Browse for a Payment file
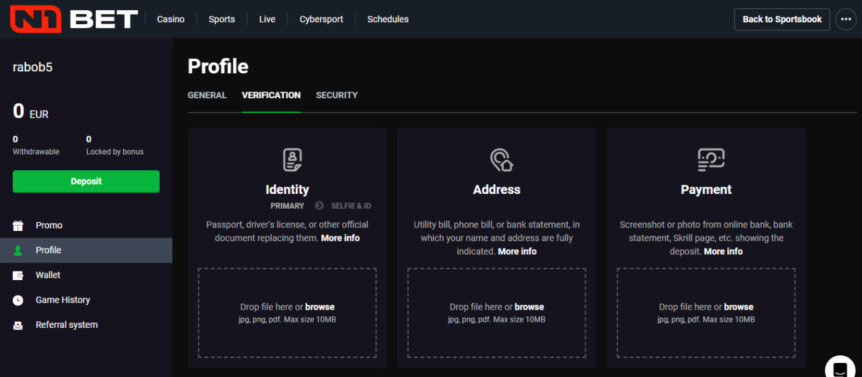Screen dimensions: 862x377 click(x=738, y=307)
